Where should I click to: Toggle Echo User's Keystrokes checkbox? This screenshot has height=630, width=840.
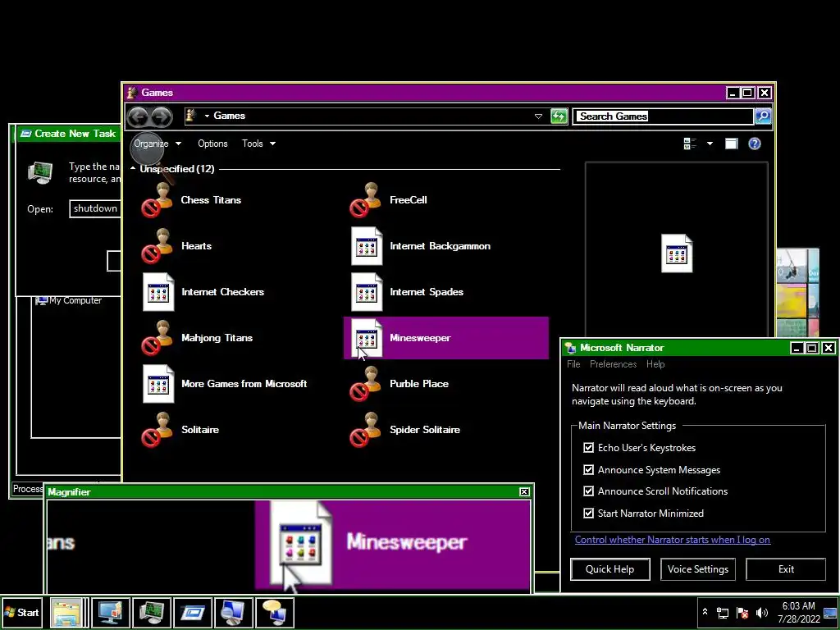tap(589, 448)
